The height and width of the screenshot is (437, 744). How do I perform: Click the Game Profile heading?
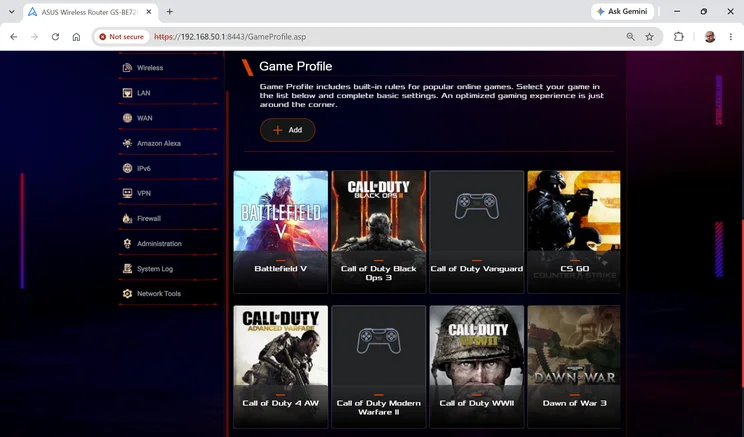(296, 66)
